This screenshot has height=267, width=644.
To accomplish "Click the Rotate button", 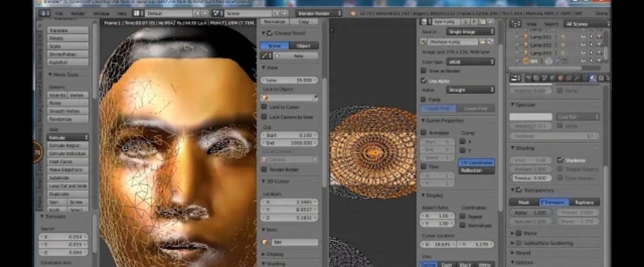I will (x=68, y=38).
